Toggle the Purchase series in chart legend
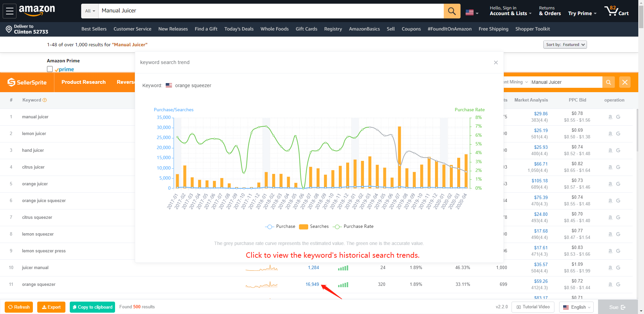The image size is (644, 314). point(280,227)
